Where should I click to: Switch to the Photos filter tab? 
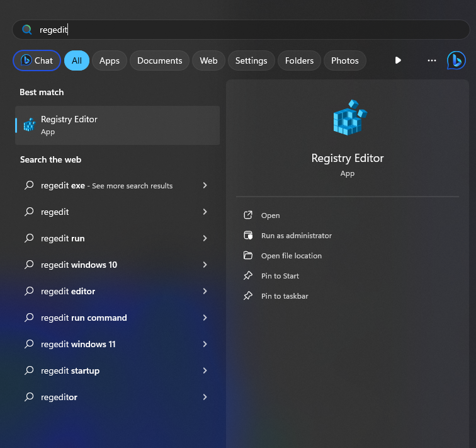345,60
